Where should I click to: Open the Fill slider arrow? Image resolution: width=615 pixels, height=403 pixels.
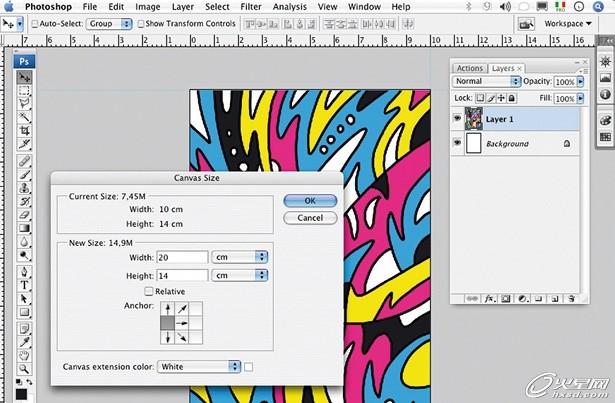[x=580, y=98]
